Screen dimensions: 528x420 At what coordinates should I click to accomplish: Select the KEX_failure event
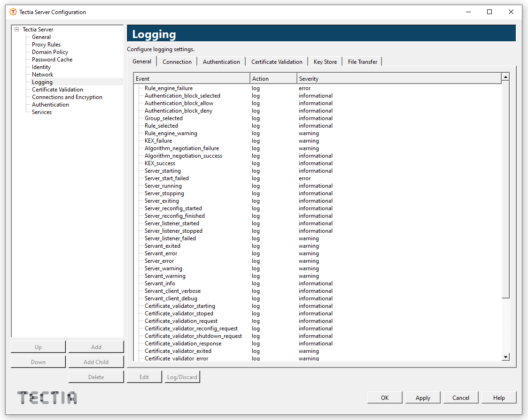coord(158,141)
